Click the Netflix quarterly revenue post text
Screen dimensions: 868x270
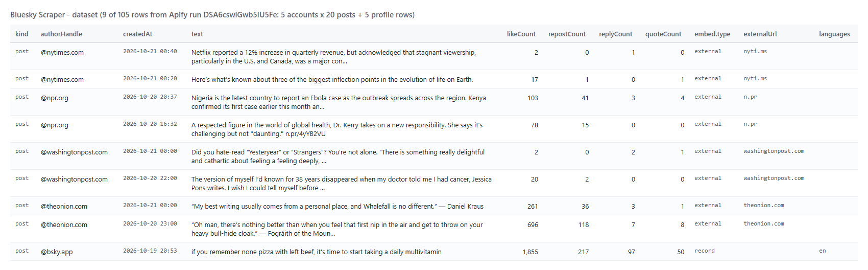(333, 57)
